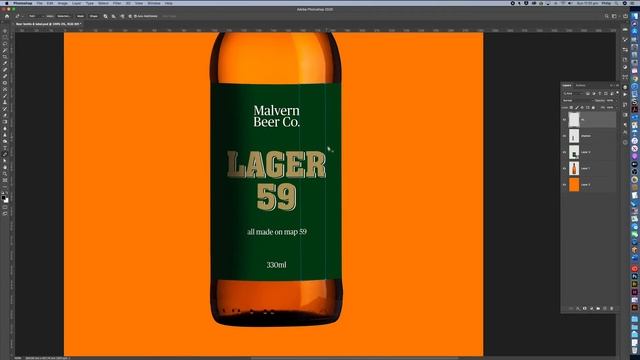Open the Apple menu
The height and width of the screenshot is (360, 640).
coord(6,3)
